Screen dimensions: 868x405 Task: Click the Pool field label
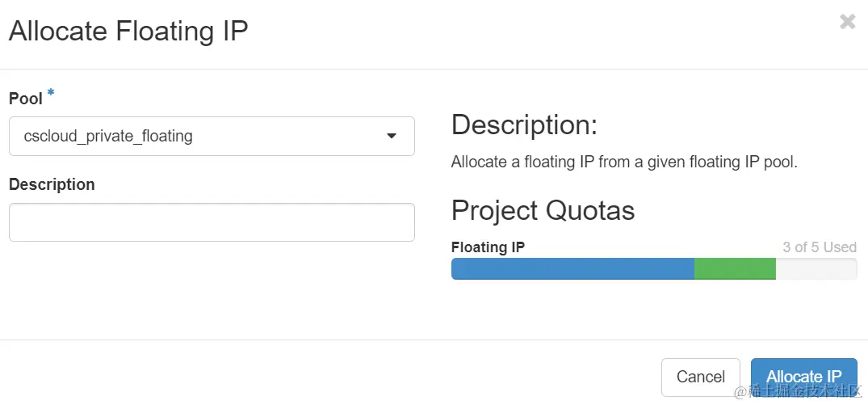(x=25, y=99)
